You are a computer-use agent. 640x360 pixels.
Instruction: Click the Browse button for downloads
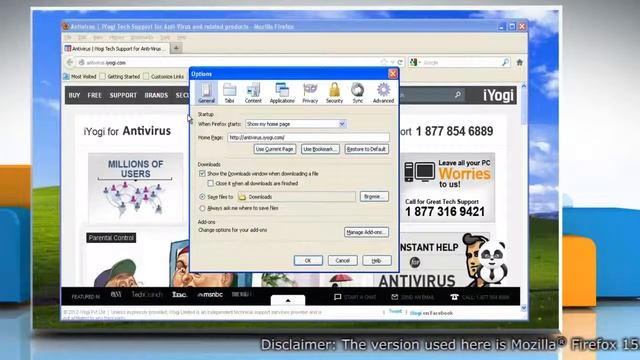[x=374, y=197]
